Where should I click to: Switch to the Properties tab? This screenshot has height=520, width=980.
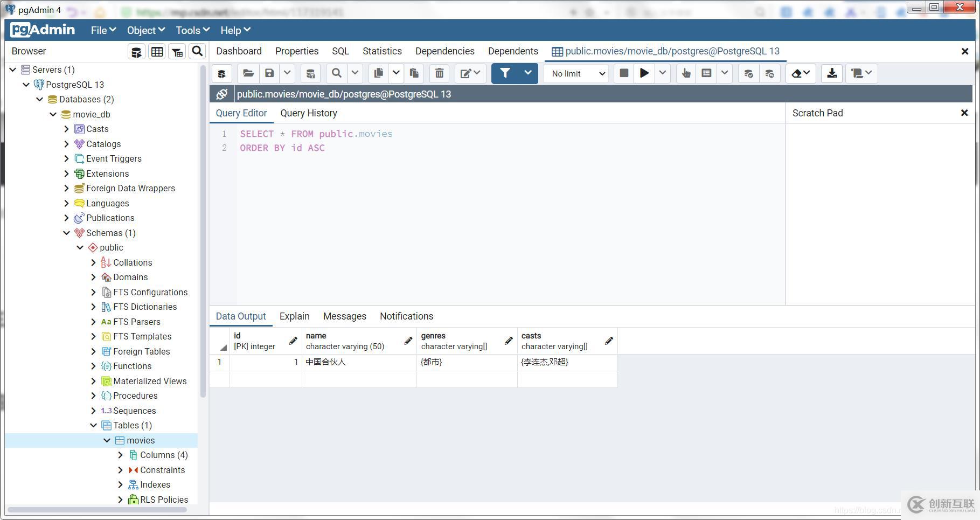click(297, 51)
